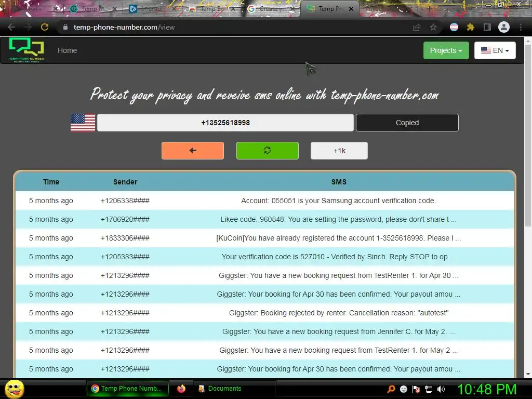Click sender +1833306####

point(125,238)
